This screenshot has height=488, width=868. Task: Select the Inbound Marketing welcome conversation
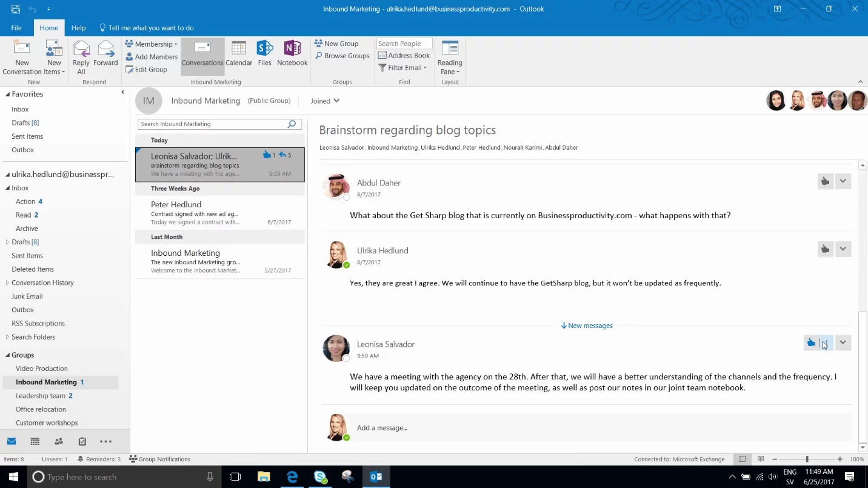(220, 261)
